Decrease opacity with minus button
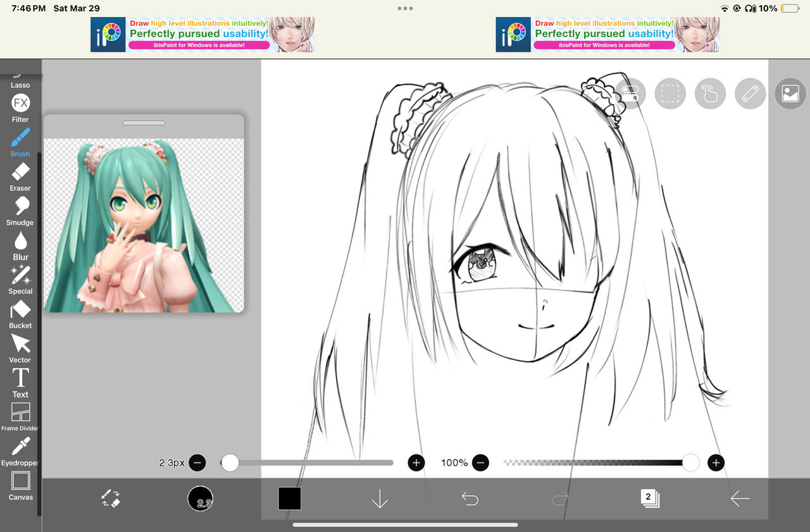810x532 pixels. tap(480, 462)
